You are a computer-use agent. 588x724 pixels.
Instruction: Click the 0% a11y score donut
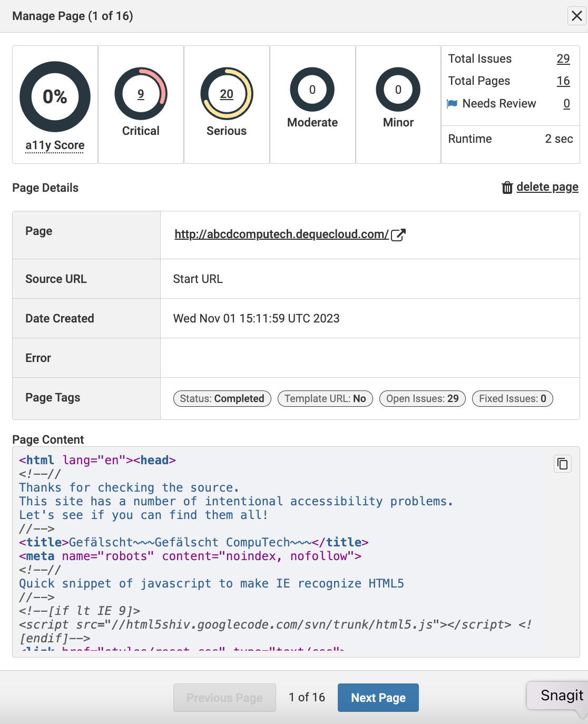55,97
